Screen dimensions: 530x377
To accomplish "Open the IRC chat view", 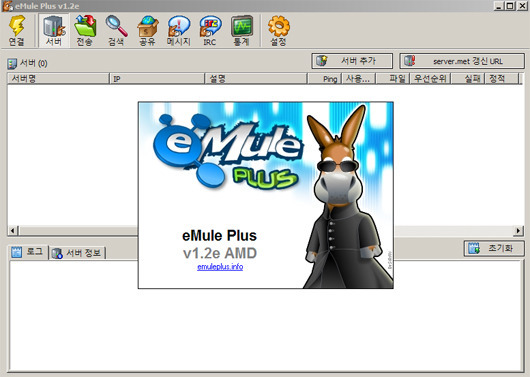I will [210, 31].
